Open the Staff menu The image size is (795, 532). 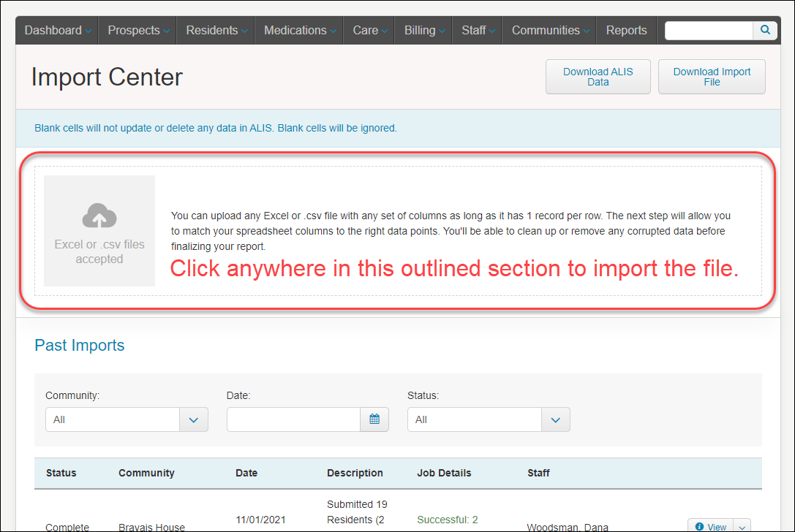(x=477, y=31)
